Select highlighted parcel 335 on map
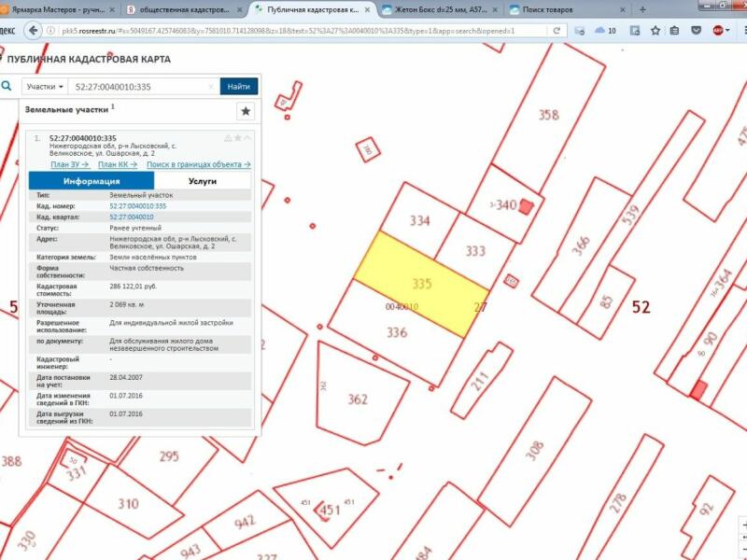This screenshot has width=747, height=560. pyautogui.click(x=422, y=284)
